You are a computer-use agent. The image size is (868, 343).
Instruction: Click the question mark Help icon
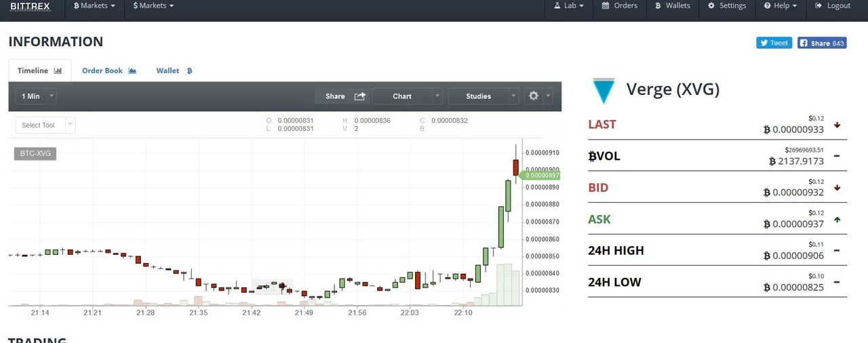tap(768, 6)
